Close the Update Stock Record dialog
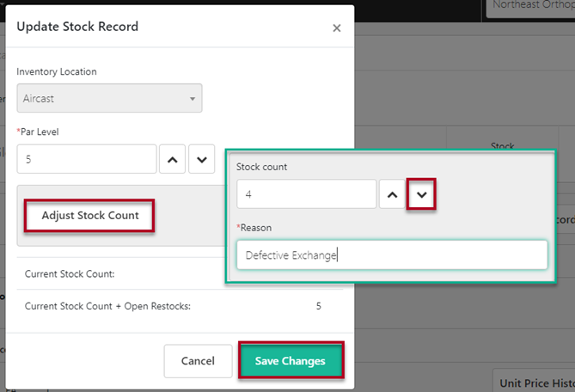Image resolution: width=575 pixels, height=392 pixels. [x=336, y=28]
